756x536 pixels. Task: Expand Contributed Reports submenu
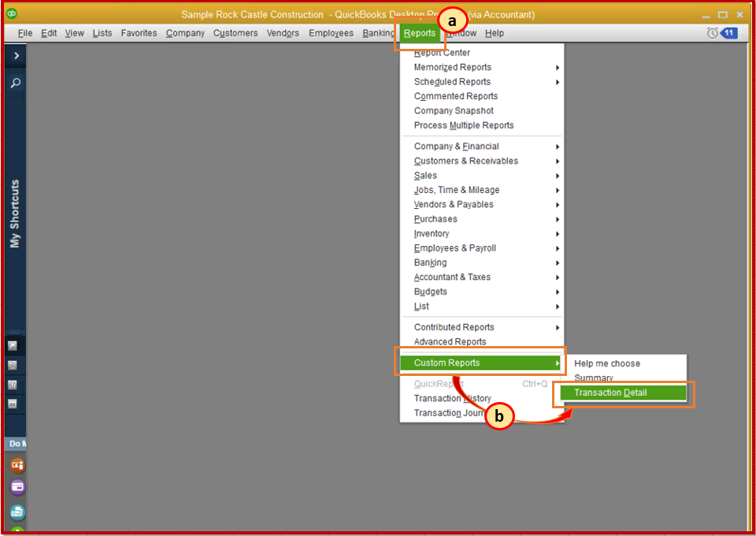tap(482, 326)
